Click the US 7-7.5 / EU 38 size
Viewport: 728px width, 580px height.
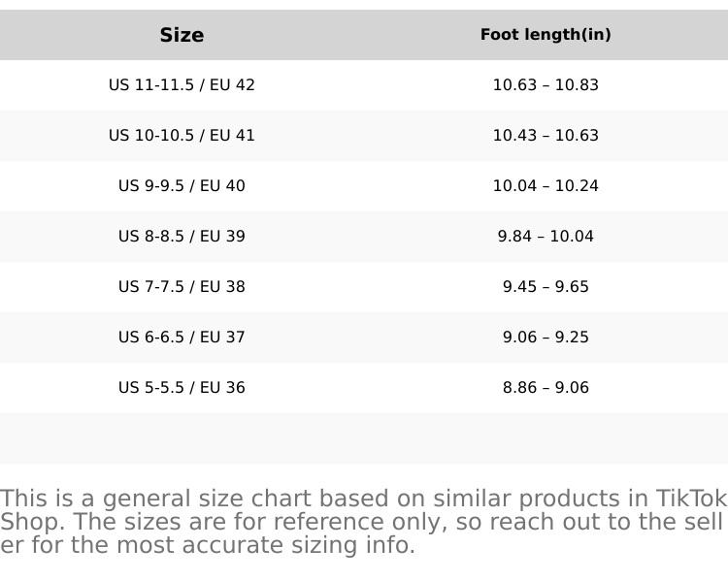[x=182, y=287]
